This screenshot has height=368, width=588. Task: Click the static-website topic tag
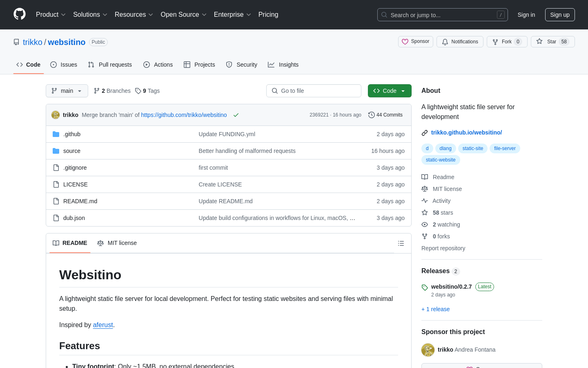tap(441, 160)
